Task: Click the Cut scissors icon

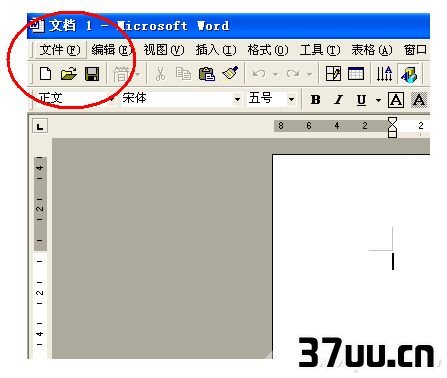Action: tap(160, 74)
